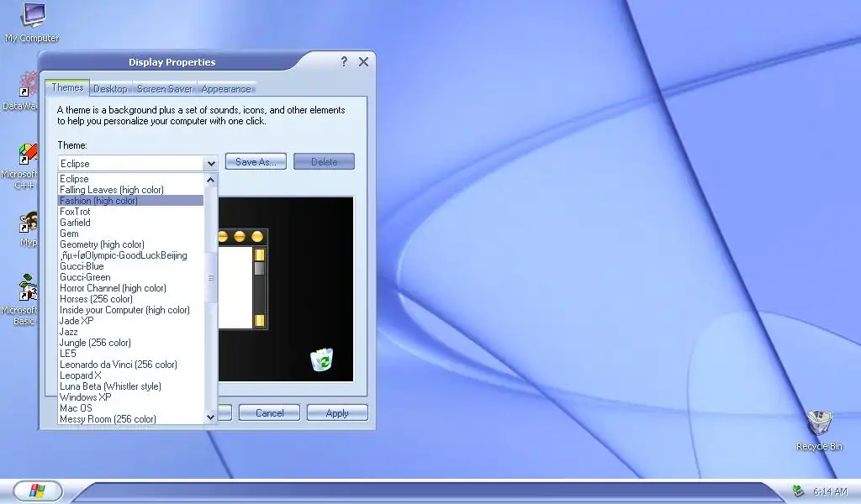Select Fashion (high color) theme
Screen dimensions: 861x504
(x=130, y=201)
